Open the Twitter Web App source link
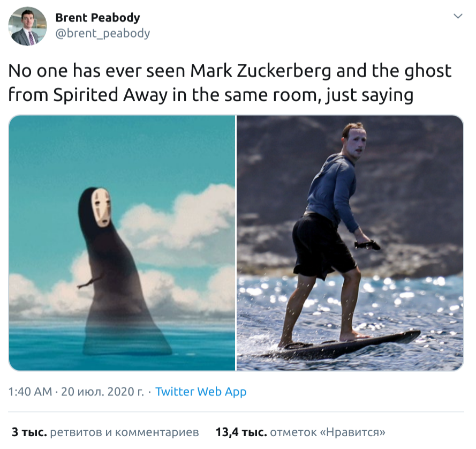 coord(201,392)
